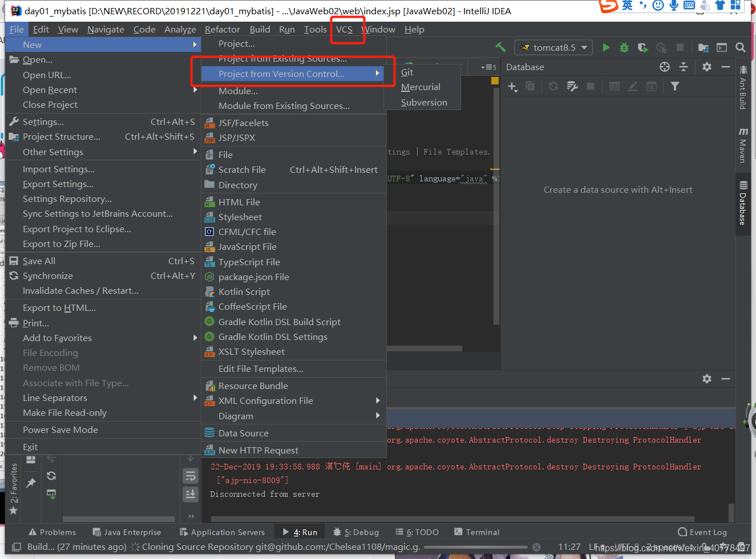Run tomcat8.5 with green play icon

607,47
